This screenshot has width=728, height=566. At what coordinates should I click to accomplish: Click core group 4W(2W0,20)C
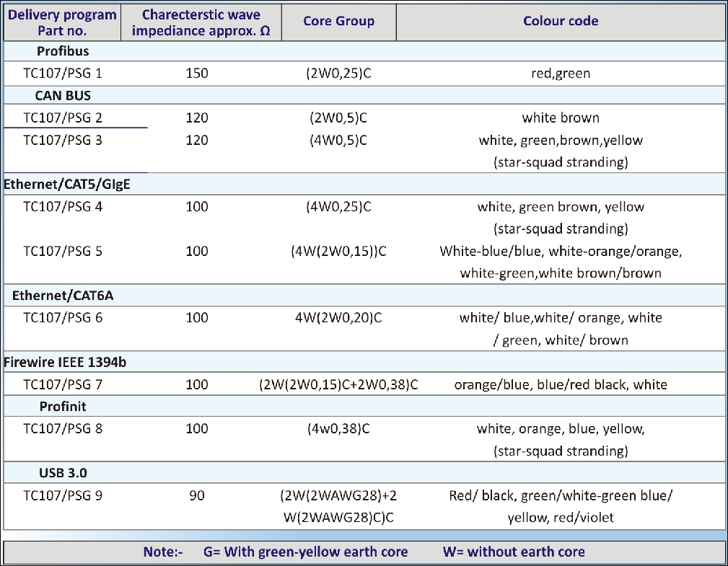click(x=338, y=318)
